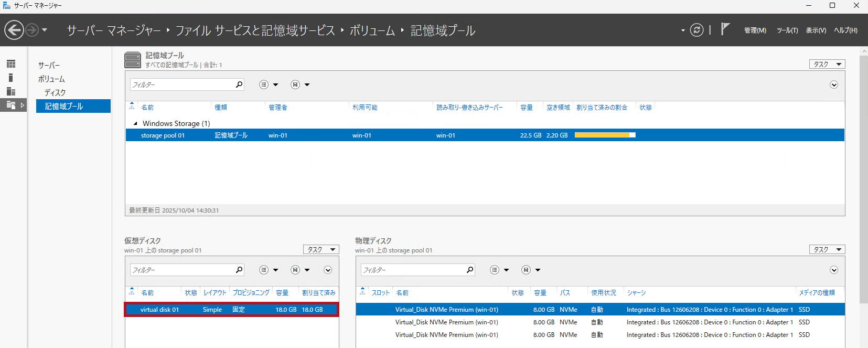Open タスク dropdown for 仮想ディスク
The width and height of the screenshot is (868, 348).
click(321, 249)
